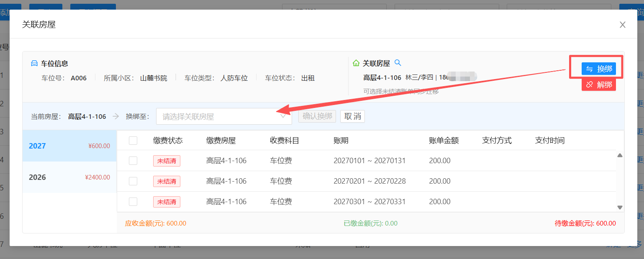Switch to the 2026 year tab
This screenshot has height=259, width=644.
pyautogui.click(x=69, y=177)
